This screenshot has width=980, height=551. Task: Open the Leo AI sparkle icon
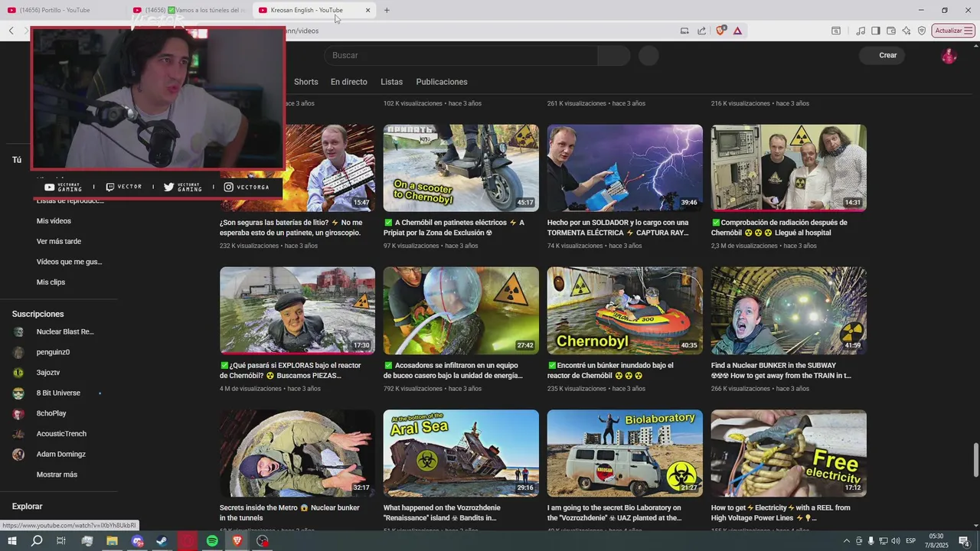point(906,31)
